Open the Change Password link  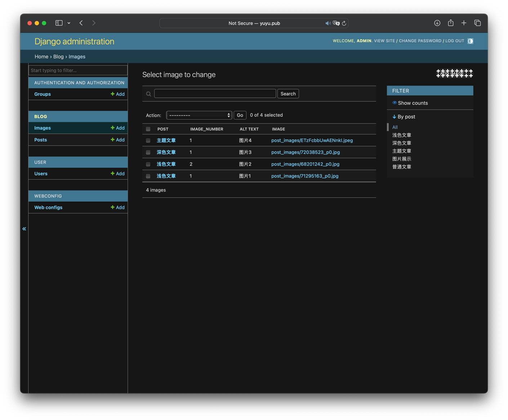[x=420, y=41]
